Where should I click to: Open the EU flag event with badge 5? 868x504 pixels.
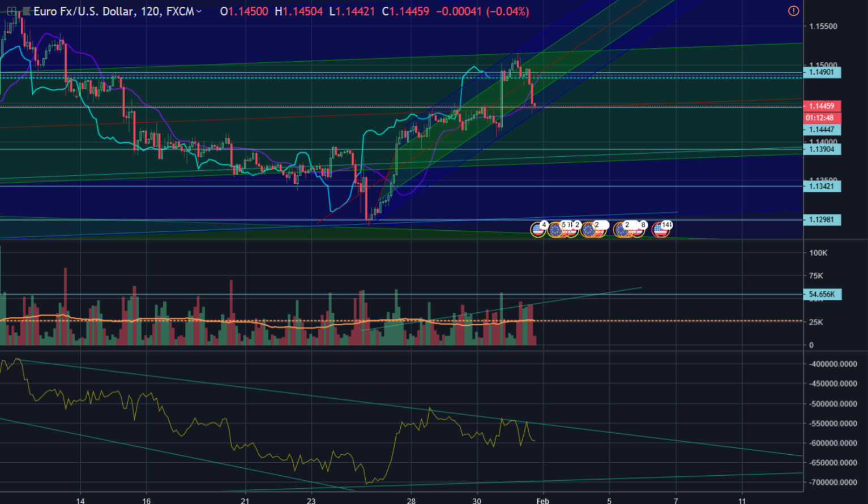click(556, 229)
